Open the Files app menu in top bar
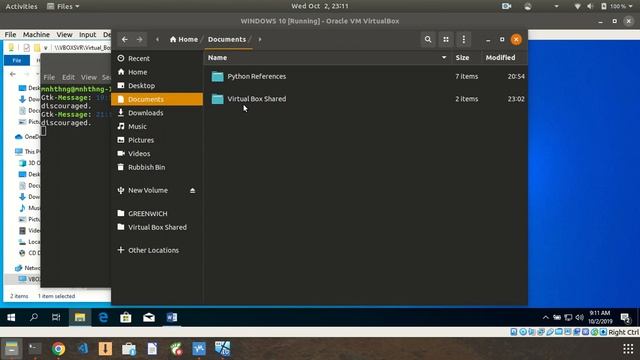Screen dimensions: 640x360 tap(63, 6)
